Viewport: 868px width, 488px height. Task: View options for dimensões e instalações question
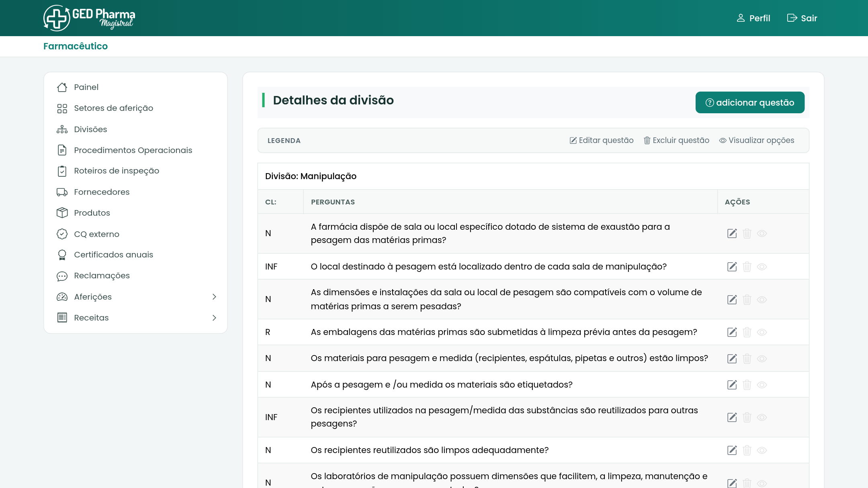[762, 300]
